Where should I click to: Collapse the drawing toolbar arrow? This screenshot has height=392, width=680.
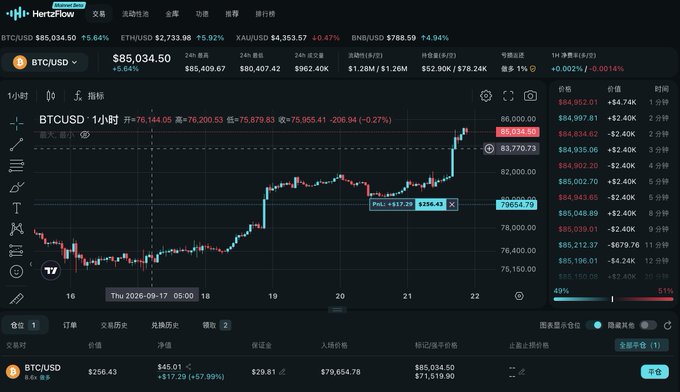(x=30, y=264)
